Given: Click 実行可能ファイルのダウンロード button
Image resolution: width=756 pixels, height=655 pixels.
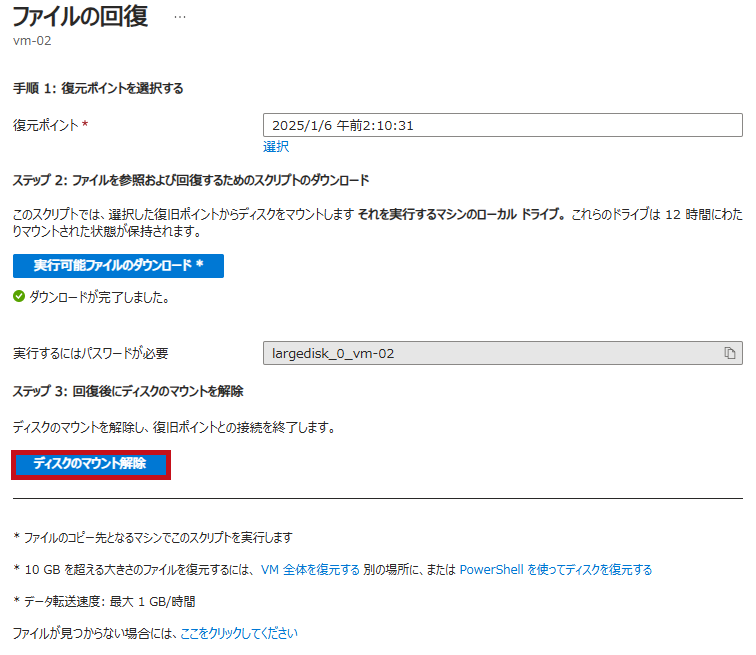Looking at the screenshot, I should [x=118, y=266].
